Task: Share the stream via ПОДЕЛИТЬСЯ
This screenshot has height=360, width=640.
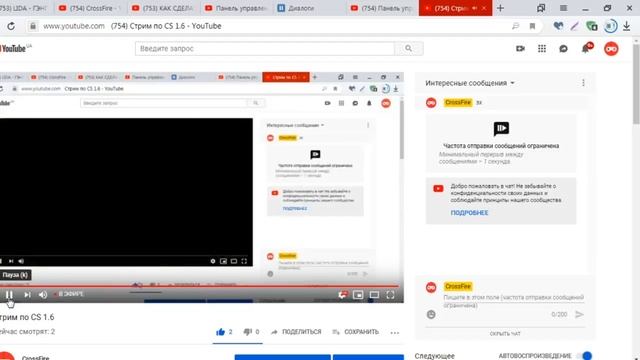Action: tap(296, 332)
